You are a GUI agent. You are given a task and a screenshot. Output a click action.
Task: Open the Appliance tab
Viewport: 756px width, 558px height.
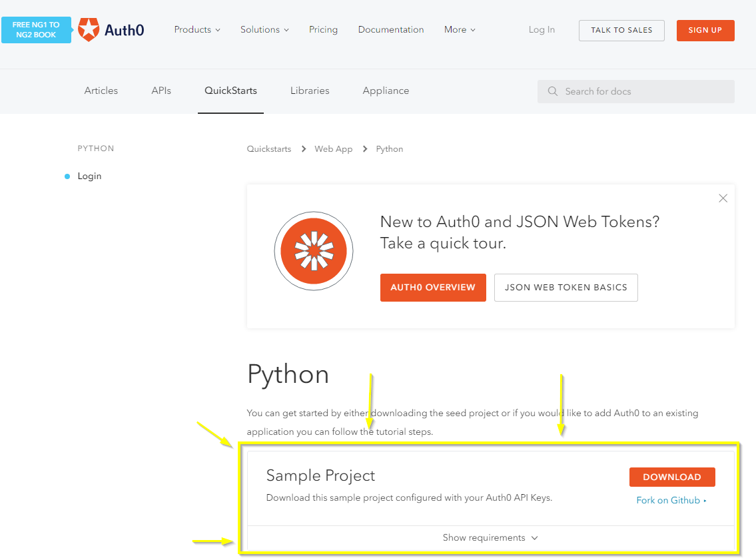(x=386, y=91)
